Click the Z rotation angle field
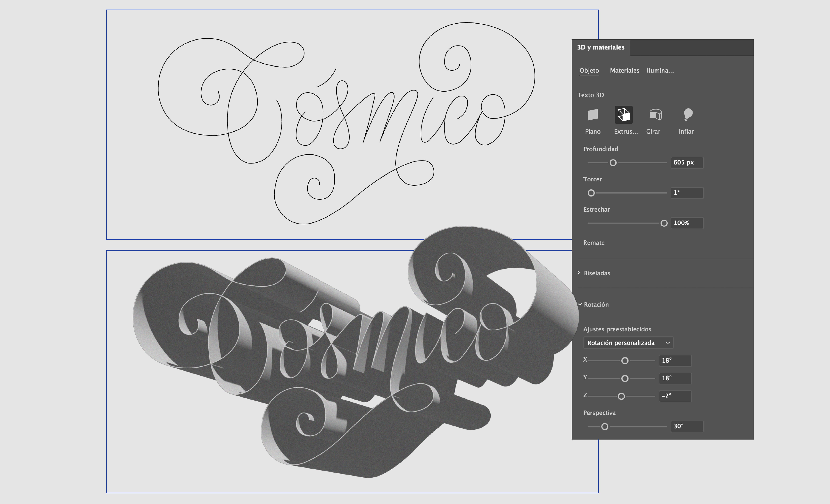This screenshot has height=504, width=830. [x=675, y=396]
